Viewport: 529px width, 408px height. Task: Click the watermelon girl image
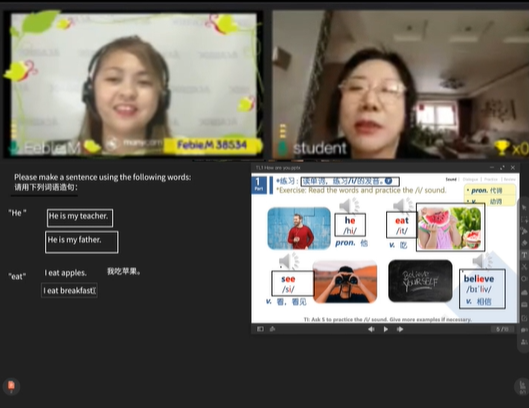tap(450, 227)
